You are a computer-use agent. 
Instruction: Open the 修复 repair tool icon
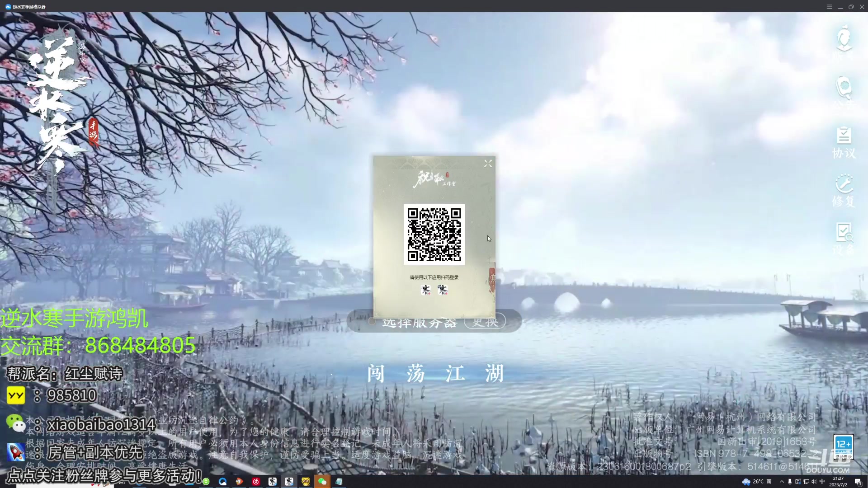[844, 190]
